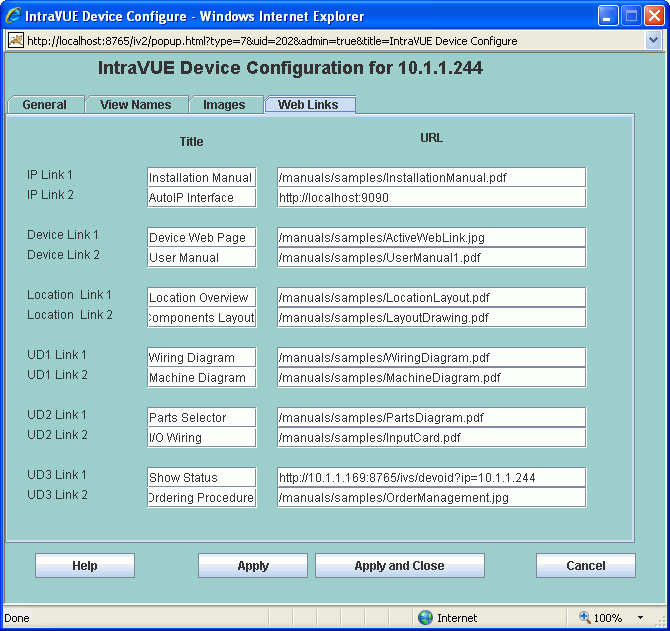670x631 pixels.
Task: Click the Apply button
Action: 253,566
